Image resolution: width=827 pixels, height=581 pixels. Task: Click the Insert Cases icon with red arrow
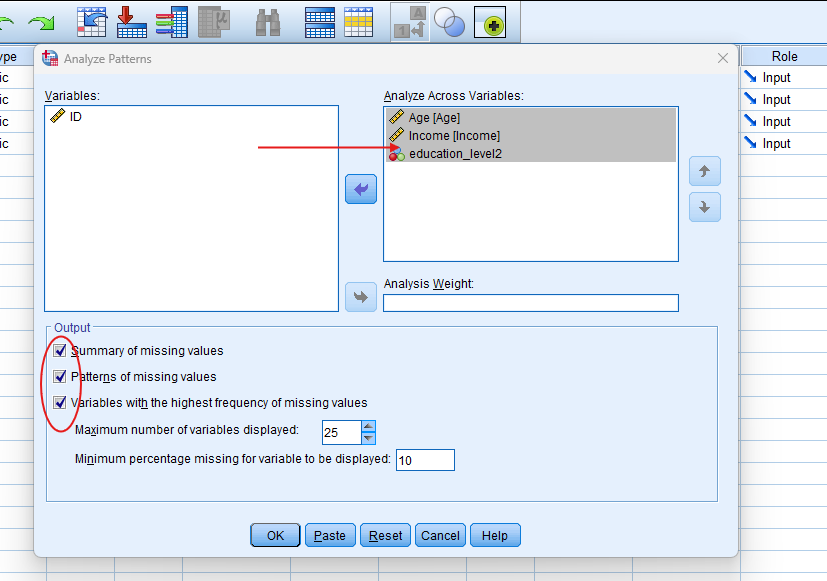131,21
